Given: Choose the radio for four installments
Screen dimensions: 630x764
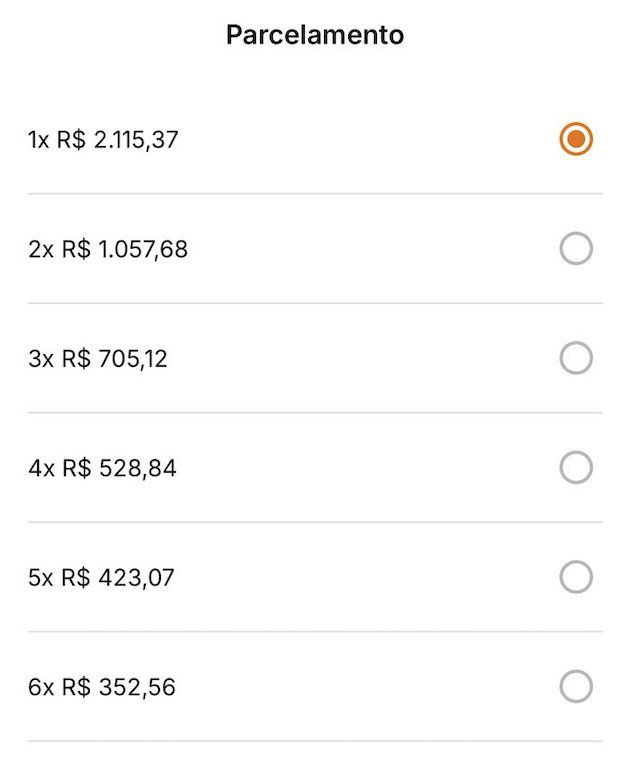Looking at the screenshot, I should click(576, 468).
